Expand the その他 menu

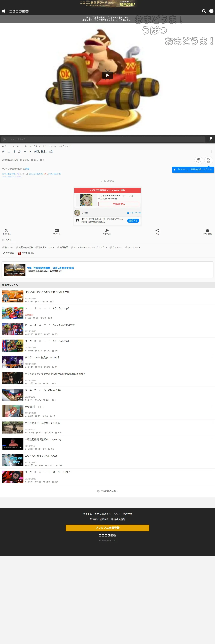(7, 240)
